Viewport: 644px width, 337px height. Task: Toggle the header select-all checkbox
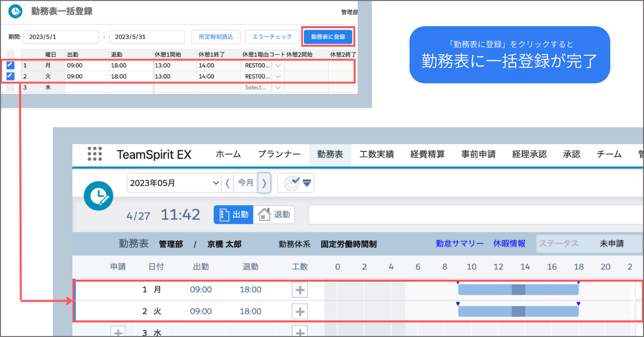pos(11,54)
